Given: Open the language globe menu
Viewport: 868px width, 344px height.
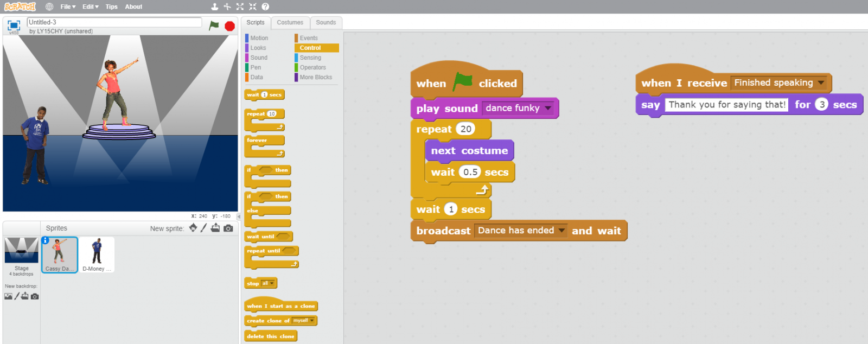Looking at the screenshot, I should click(x=49, y=7).
